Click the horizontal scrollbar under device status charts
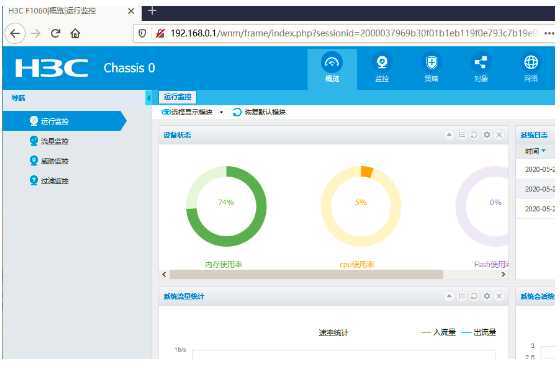The image size is (560, 375). [306, 274]
